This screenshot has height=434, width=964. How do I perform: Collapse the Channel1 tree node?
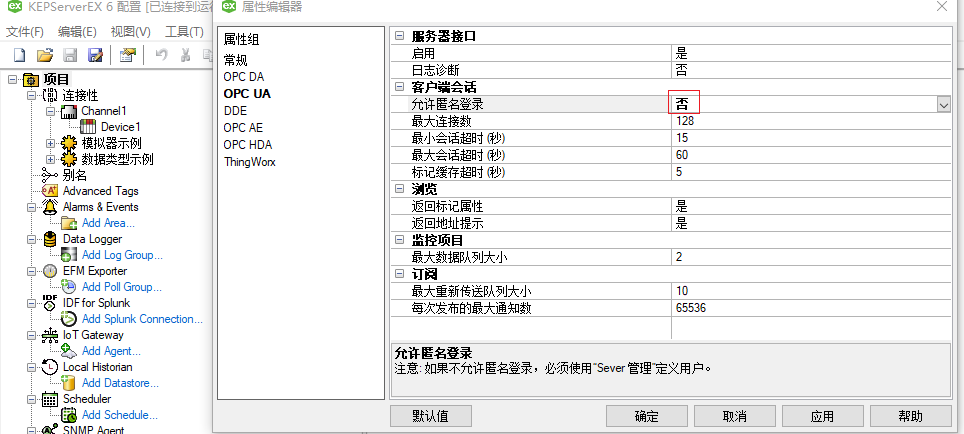tap(50, 112)
